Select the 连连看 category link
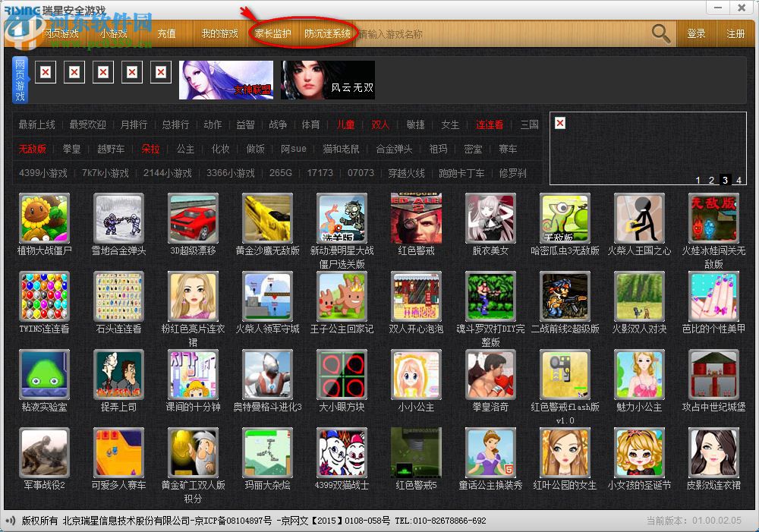The image size is (759, 532). [490, 124]
